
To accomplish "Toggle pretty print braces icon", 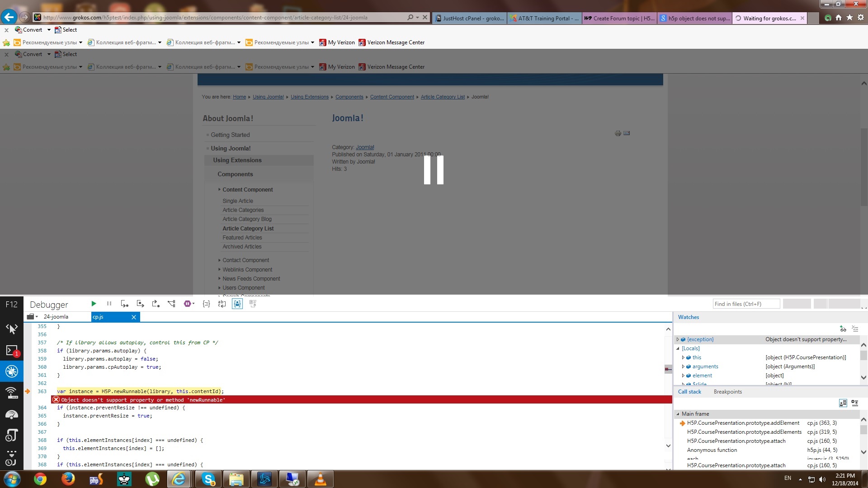I will click(x=206, y=304).
